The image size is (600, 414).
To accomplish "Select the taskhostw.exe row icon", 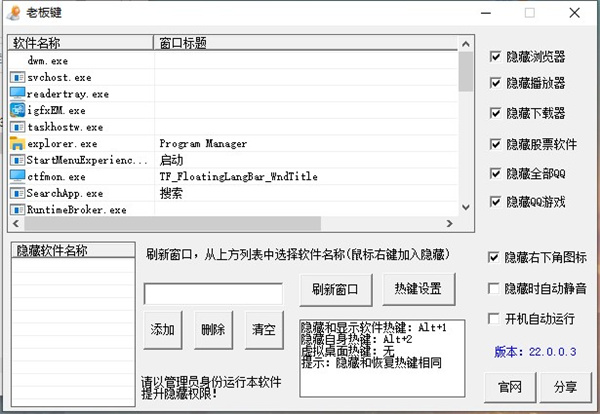I will 17,127.
